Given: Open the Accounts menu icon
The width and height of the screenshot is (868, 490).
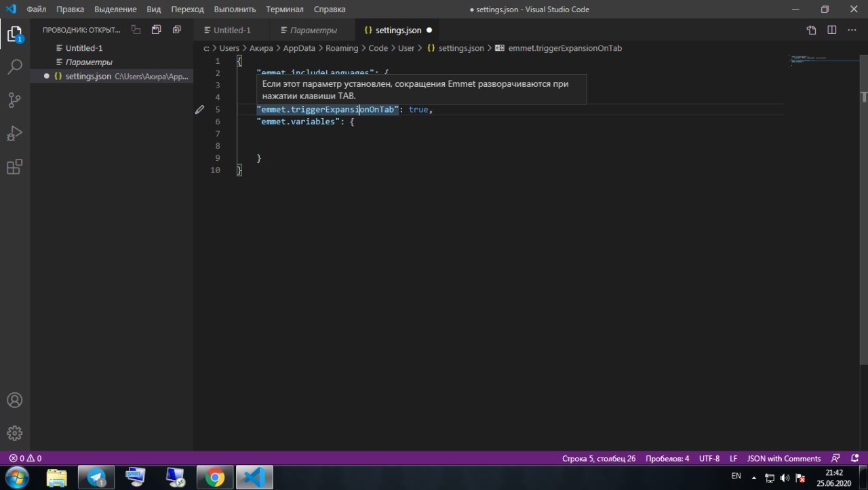Looking at the screenshot, I should [15, 400].
